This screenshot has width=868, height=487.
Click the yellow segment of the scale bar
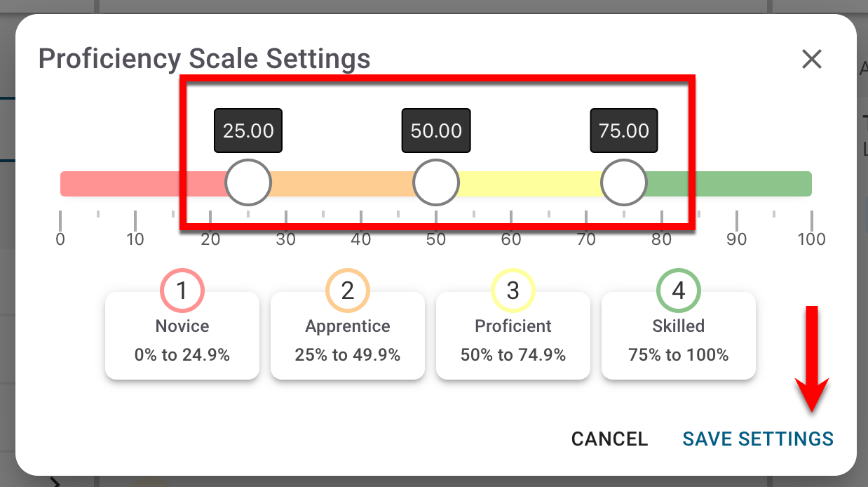(529, 184)
